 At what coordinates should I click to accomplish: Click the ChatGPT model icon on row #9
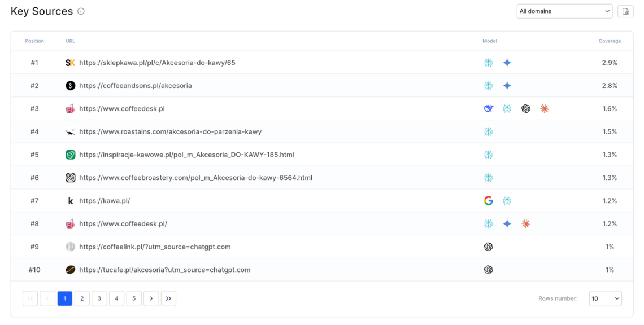point(488,247)
